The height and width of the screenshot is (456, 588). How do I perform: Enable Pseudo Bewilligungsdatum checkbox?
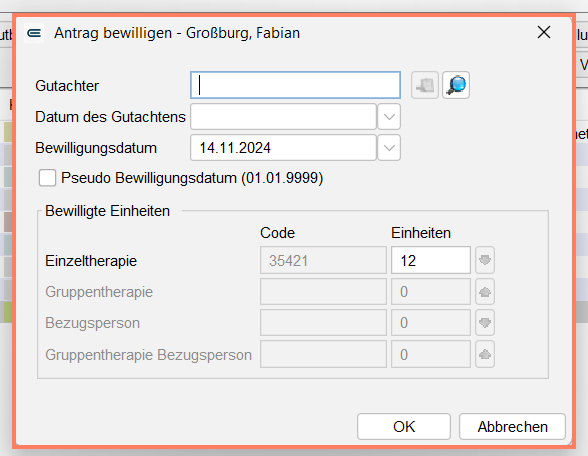click(47, 178)
